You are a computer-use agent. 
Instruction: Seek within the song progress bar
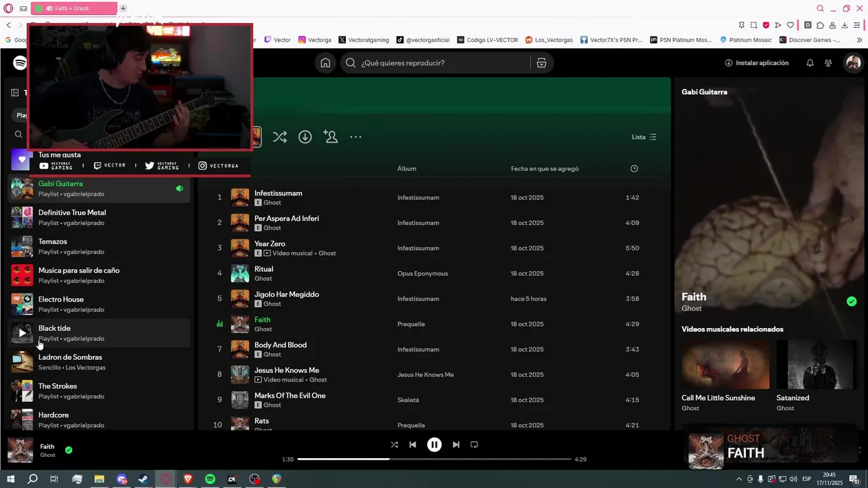(435, 459)
